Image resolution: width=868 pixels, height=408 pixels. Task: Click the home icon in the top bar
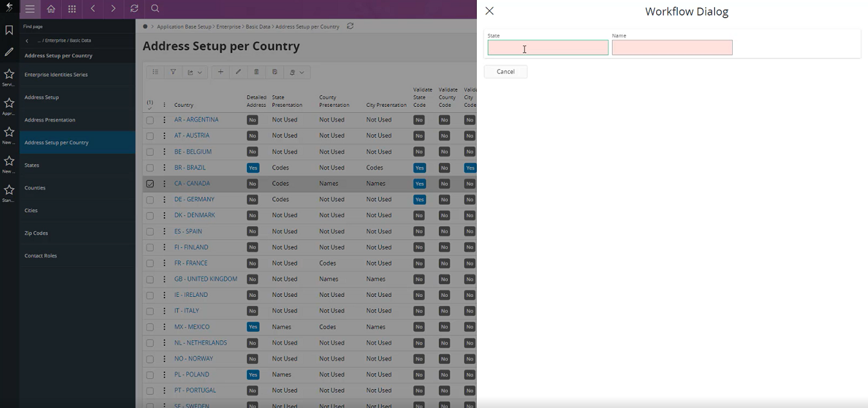(51, 9)
